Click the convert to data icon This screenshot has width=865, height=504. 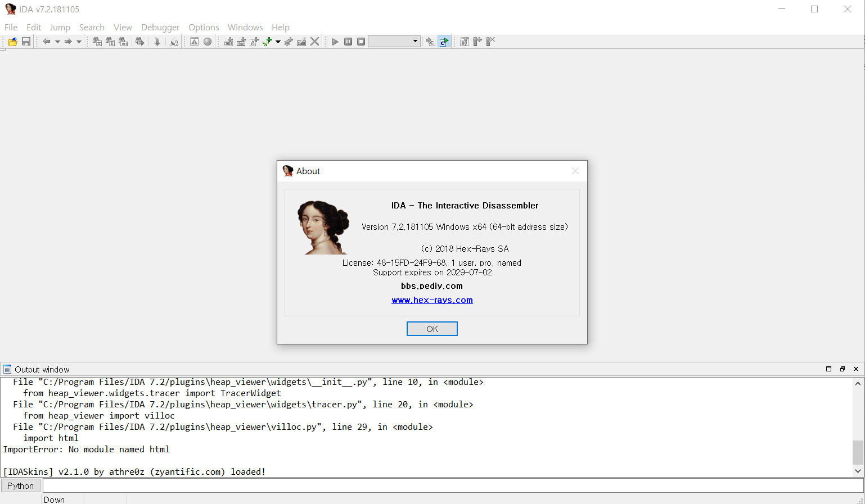(241, 42)
